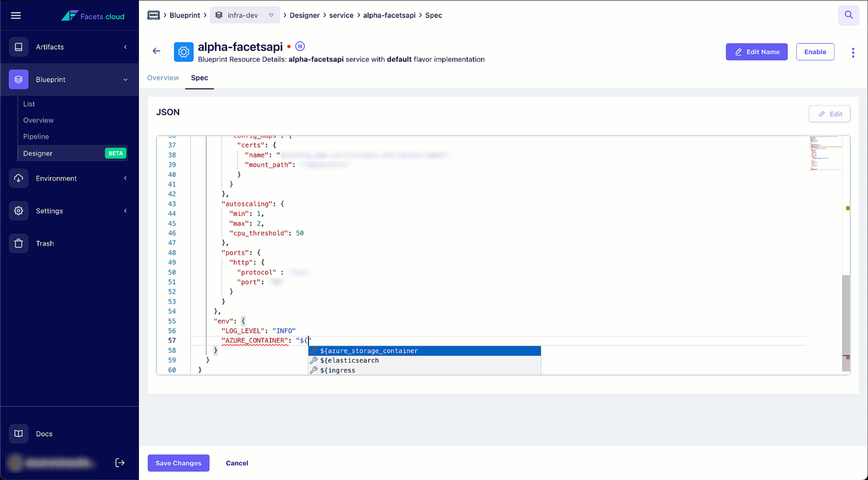Viewport: 868px width, 480px height.
Task: Click the "protocol" key on line 50
Action: coord(256,272)
